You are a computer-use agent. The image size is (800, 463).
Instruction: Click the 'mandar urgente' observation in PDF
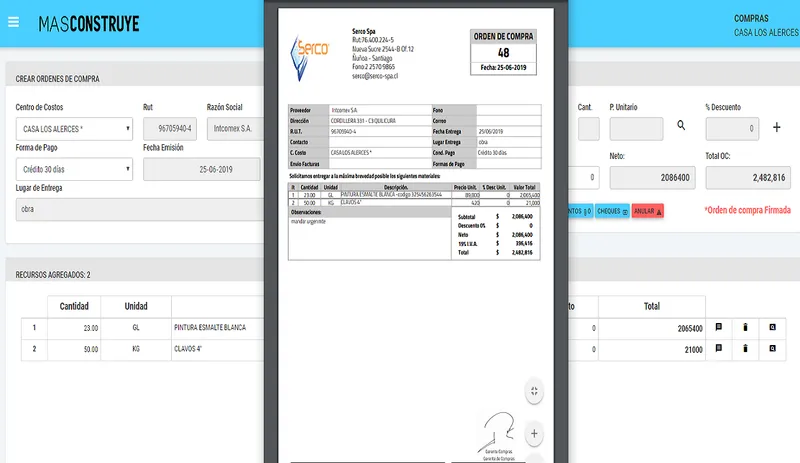pyautogui.click(x=308, y=222)
